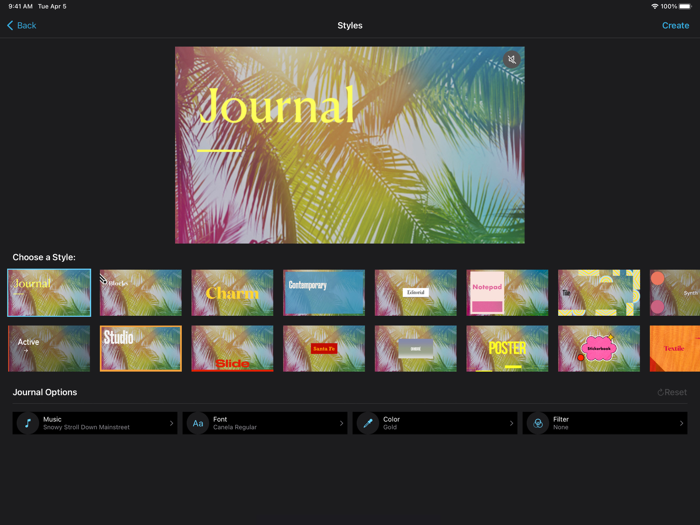Pick the POSTER style thumbnail
The width and height of the screenshot is (700, 525).
pos(507,349)
